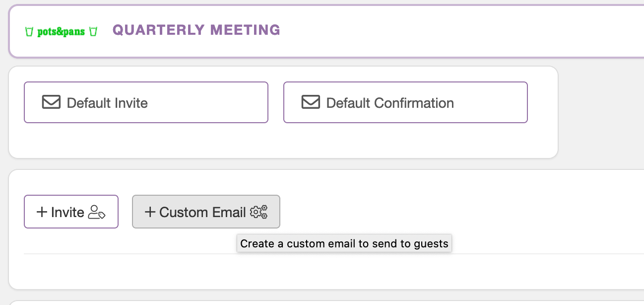Click the QUARTERLY MEETING heading
Image resolution: width=644 pixels, height=305 pixels.
pyautogui.click(x=196, y=30)
